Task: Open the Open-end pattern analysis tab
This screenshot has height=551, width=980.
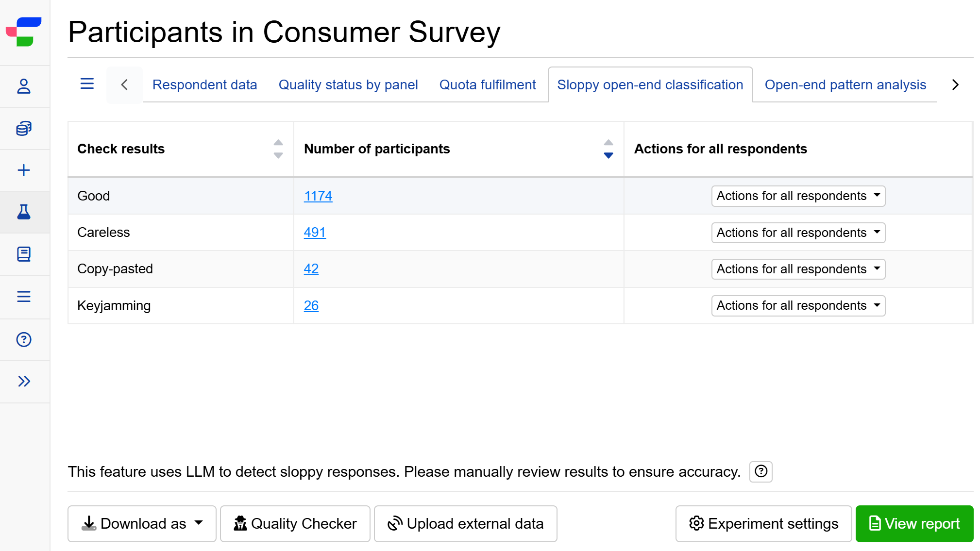Action: click(x=845, y=85)
